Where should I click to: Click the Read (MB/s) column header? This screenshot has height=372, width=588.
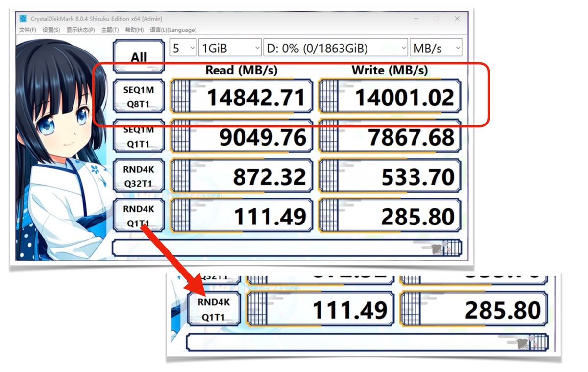click(x=242, y=70)
